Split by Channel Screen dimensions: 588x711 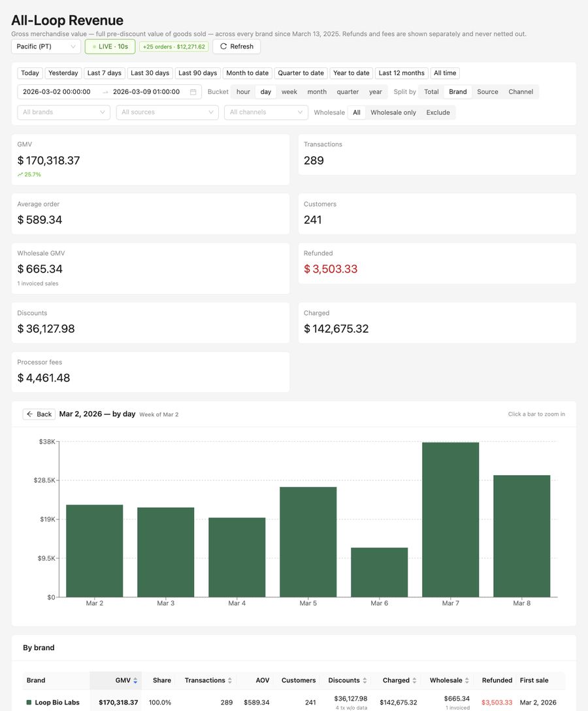[x=521, y=91]
